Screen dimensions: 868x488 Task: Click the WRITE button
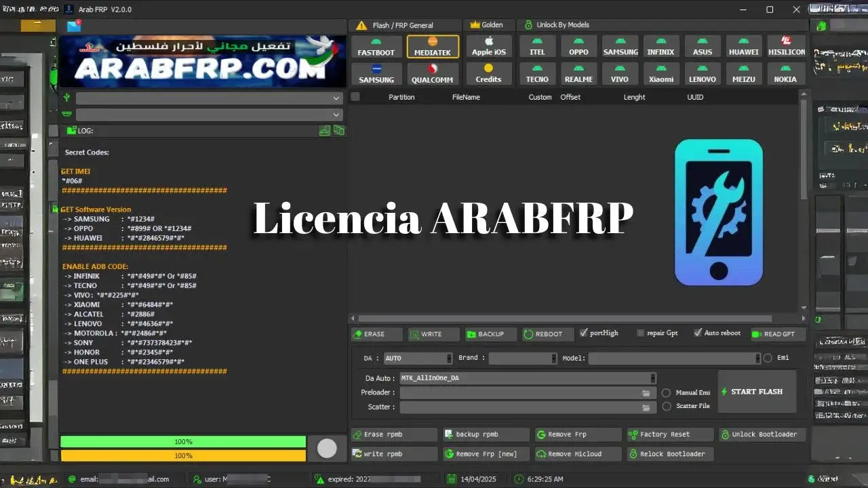click(x=433, y=334)
